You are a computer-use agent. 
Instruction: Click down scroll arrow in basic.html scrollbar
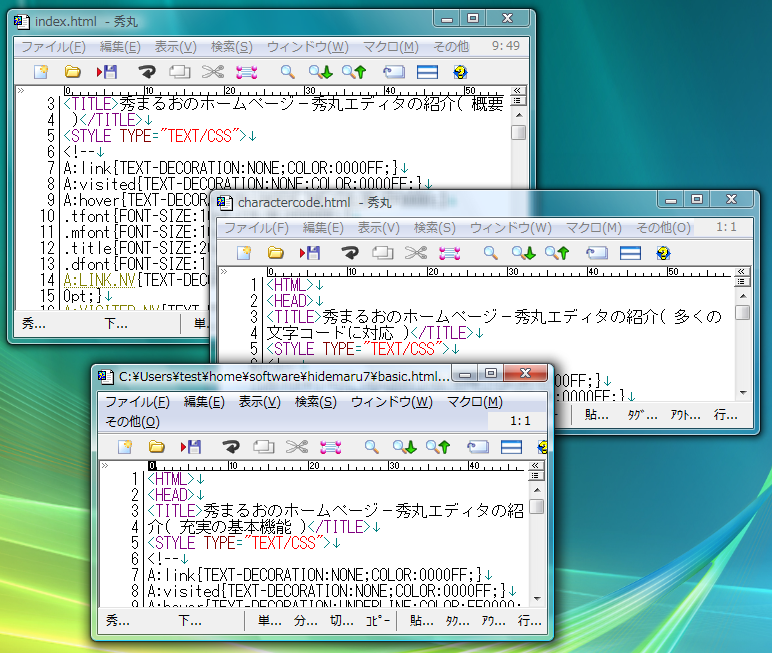coord(537,596)
